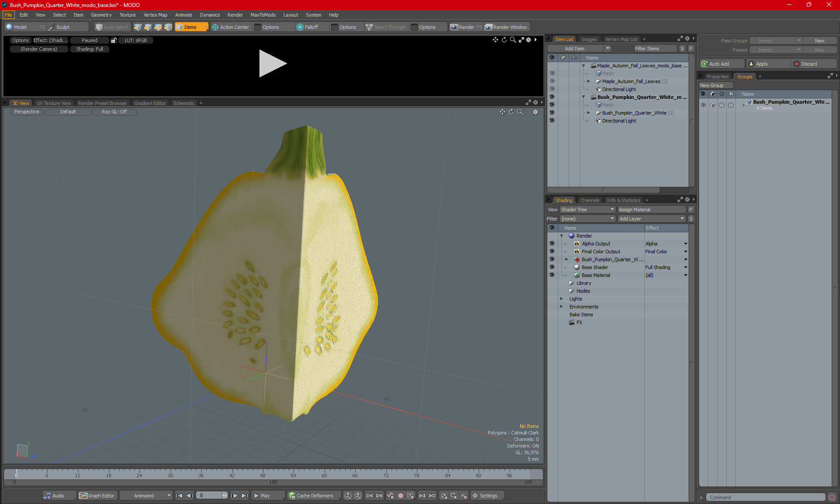Open Default shading style dropdown
Screen dimensions: 840x504
pos(68,112)
